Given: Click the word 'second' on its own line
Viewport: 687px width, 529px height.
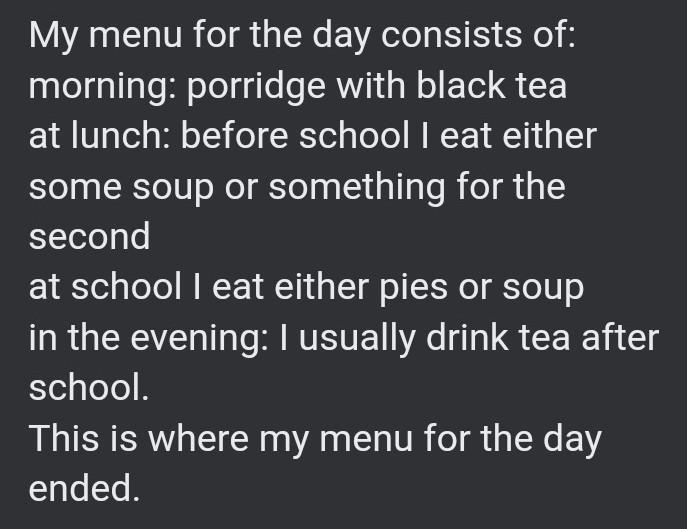Looking at the screenshot, I should (x=90, y=237).
